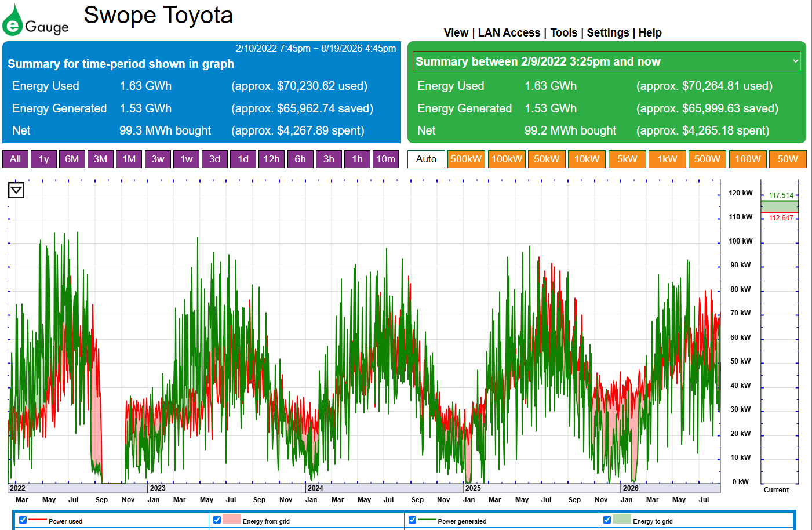Click the pink Energy from grid swatch
812x530 pixels.
point(232,519)
